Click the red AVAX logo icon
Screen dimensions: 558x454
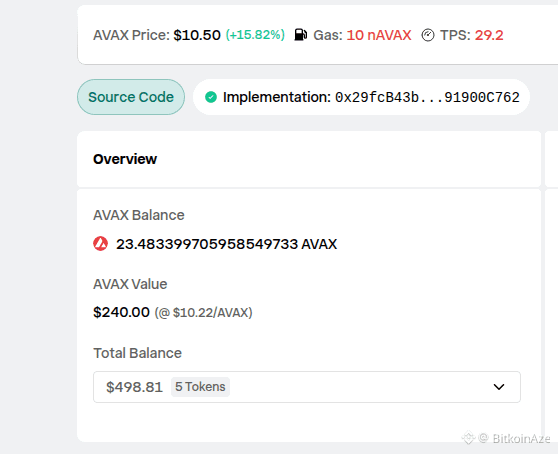(x=101, y=244)
